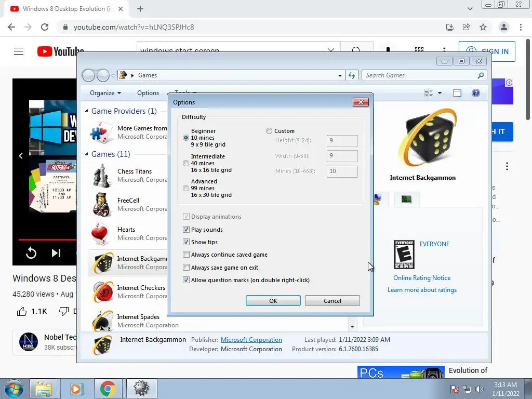Select the Chess Titans game icon
Viewport: 532px width, 399px height.
pos(101,176)
